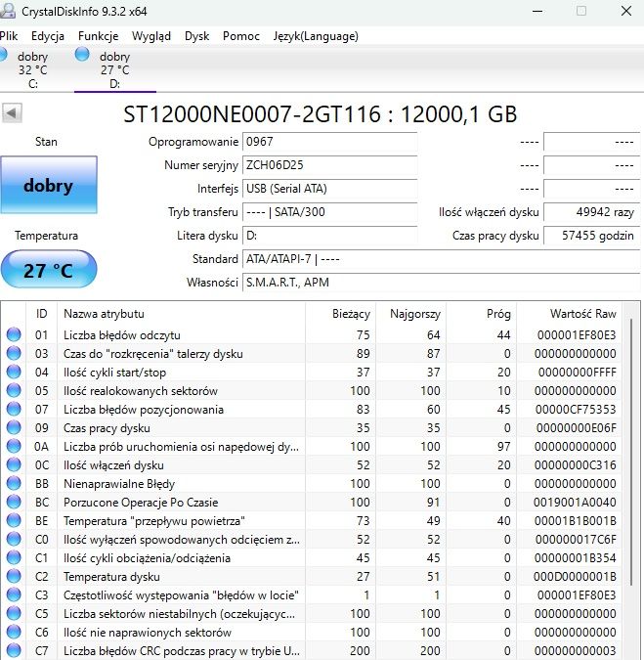Click the Standard field ATA/ATAPI-7

coord(442,259)
